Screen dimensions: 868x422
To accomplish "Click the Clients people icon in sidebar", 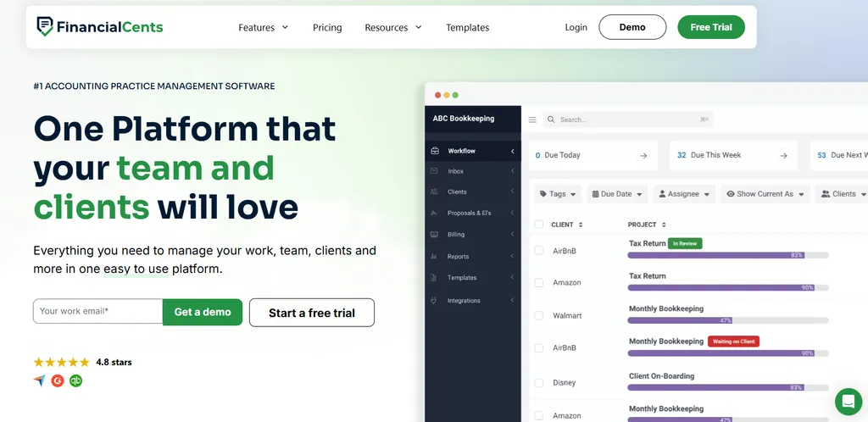I will coord(435,192).
